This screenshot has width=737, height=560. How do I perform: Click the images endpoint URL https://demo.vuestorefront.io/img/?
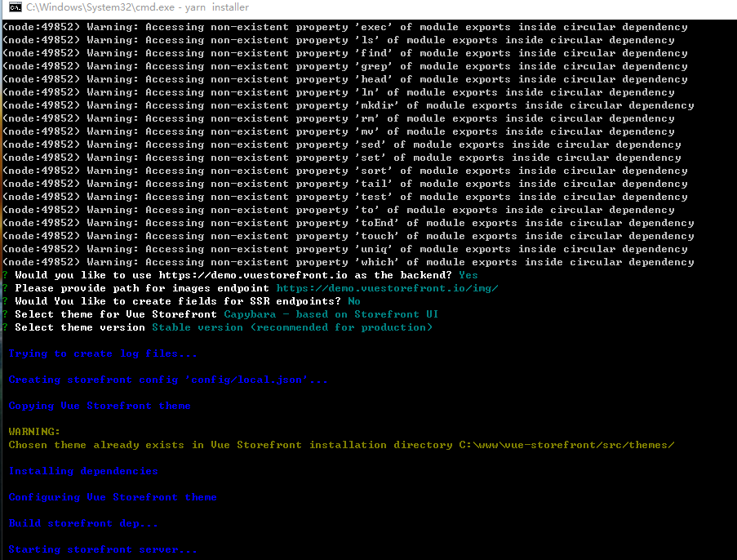click(x=388, y=288)
